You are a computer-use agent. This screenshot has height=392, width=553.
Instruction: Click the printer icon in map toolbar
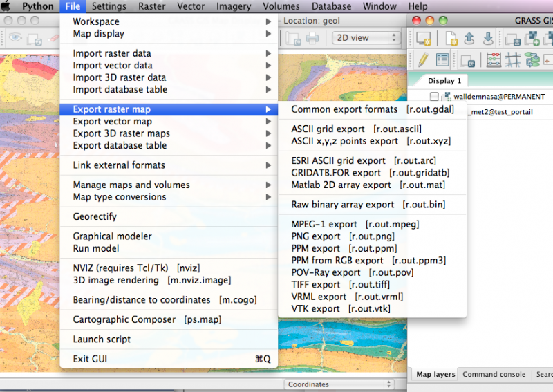[x=312, y=38]
